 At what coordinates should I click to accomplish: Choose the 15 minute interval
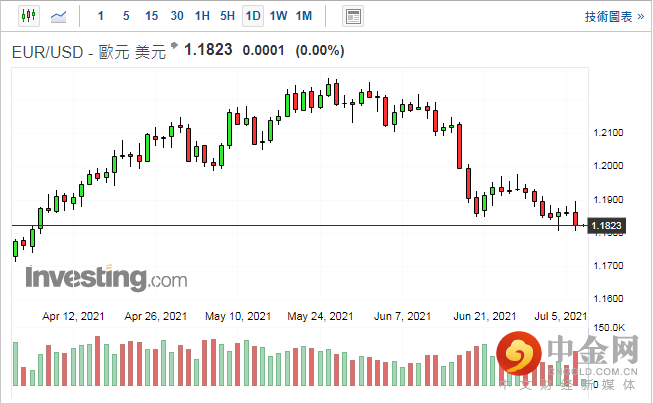(151, 16)
